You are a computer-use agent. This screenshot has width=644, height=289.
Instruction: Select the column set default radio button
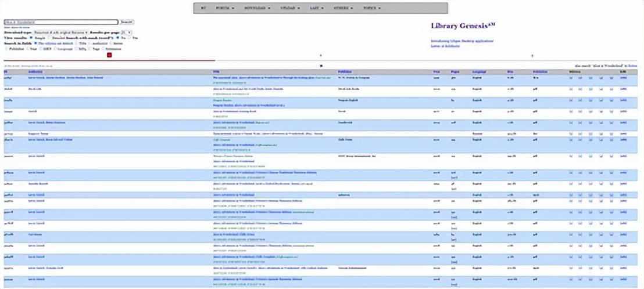(35, 43)
